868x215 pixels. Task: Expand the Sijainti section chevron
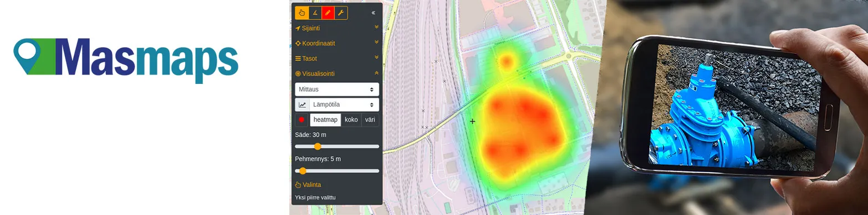click(x=376, y=27)
